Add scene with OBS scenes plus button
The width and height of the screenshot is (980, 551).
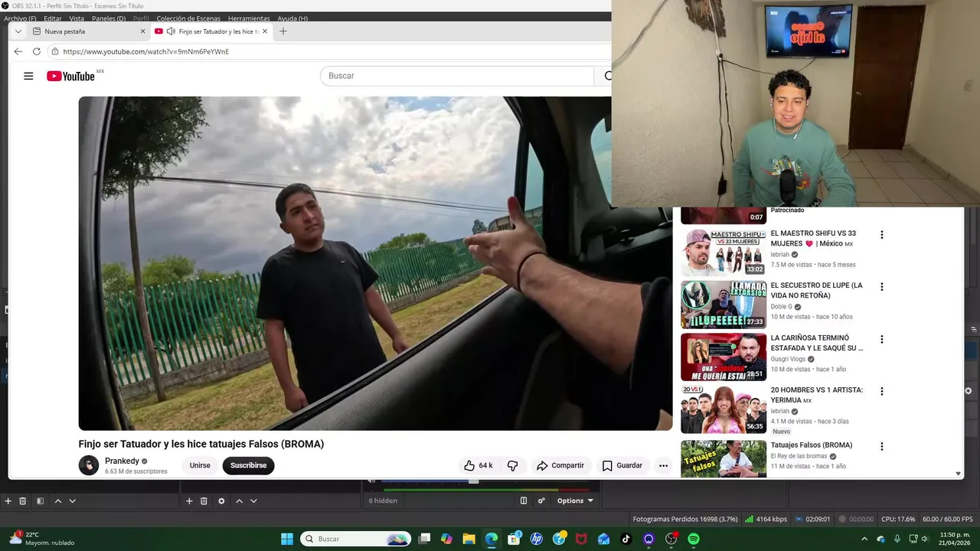click(x=8, y=501)
